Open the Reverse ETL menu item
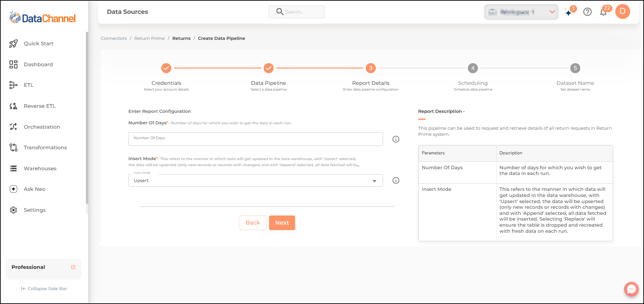Screen dimensions: 644x304 (40, 106)
